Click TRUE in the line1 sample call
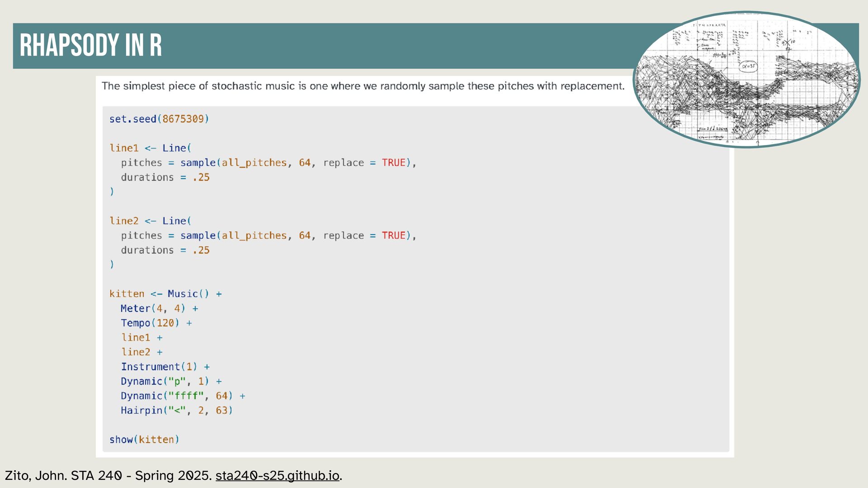This screenshot has height=488, width=868. point(393,163)
